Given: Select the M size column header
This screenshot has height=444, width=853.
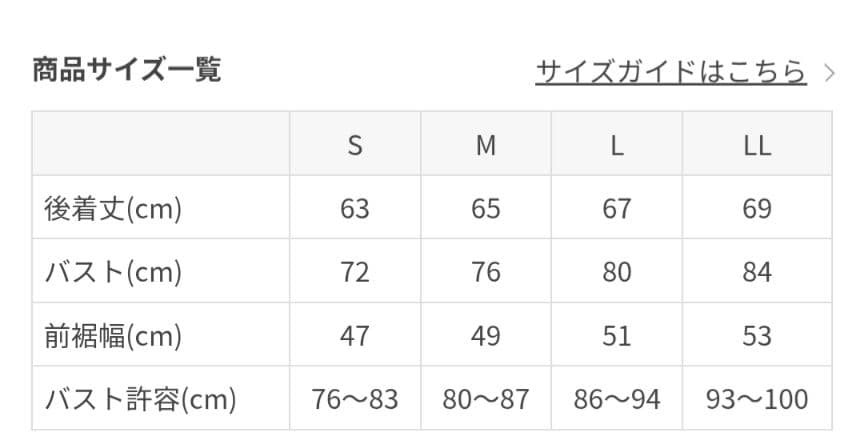Looking at the screenshot, I should coord(485,145).
